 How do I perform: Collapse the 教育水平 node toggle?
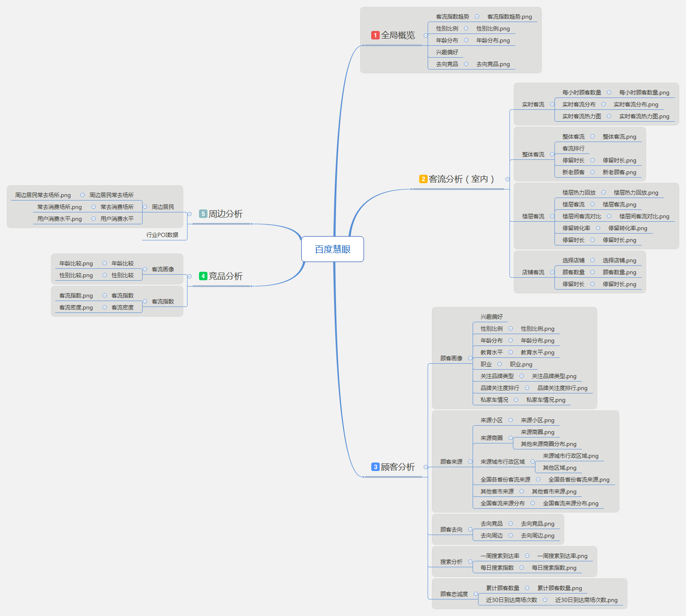pyautogui.click(x=510, y=352)
